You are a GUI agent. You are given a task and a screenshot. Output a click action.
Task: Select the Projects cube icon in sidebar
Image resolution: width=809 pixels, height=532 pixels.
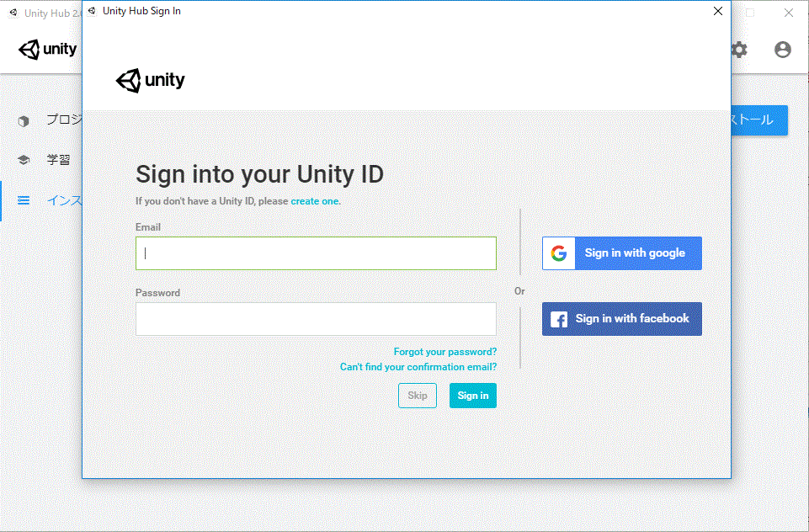(24, 120)
